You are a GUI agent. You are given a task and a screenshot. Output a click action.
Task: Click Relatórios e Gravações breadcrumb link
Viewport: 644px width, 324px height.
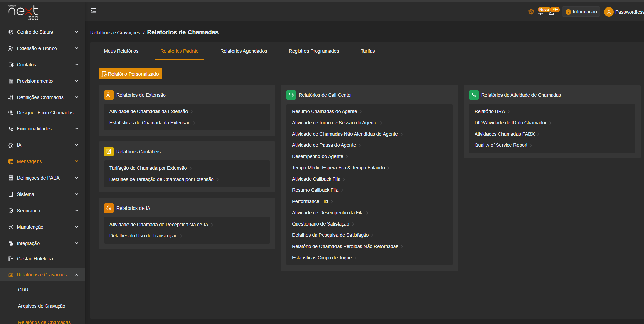coord(115,33)
